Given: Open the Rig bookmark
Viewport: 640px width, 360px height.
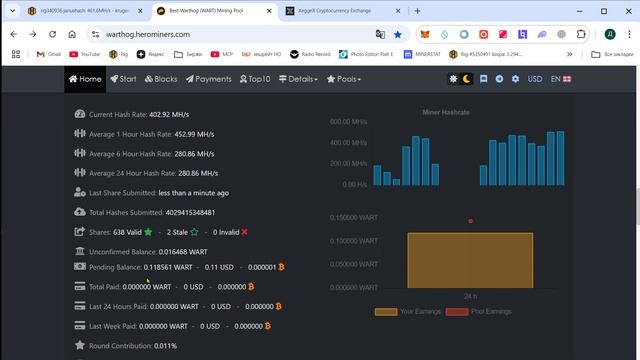Looking at the screenshot, I should (x=118, y=54).
